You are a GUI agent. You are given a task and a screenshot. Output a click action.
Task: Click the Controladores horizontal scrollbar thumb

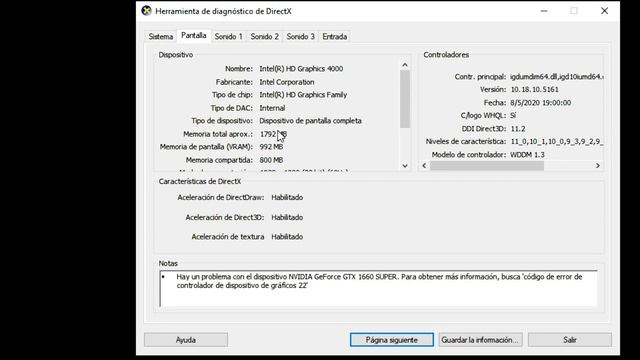click(x=487, y=165)
